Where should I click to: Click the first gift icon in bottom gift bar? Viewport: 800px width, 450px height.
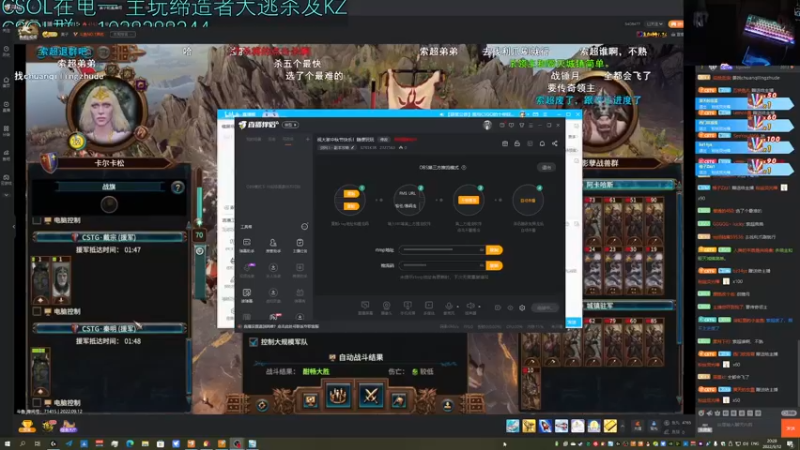point(513,426)
